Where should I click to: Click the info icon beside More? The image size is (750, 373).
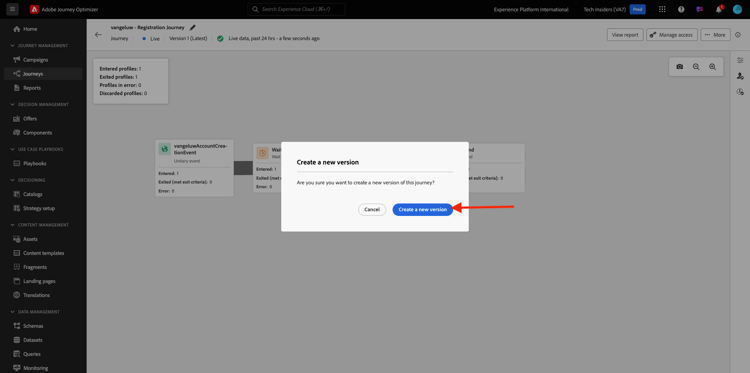click(x=738, y=35)
